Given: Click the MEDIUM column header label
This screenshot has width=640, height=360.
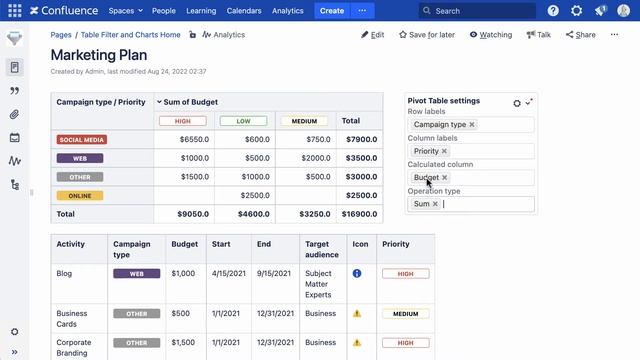Looking at the screenshot, I should [x=304, y=121].
